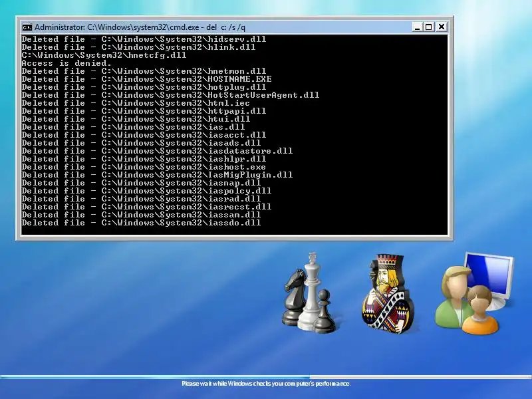Click the iasacct.dll deleted line
The height and width of the screenshot is (399, 532).
144,135
